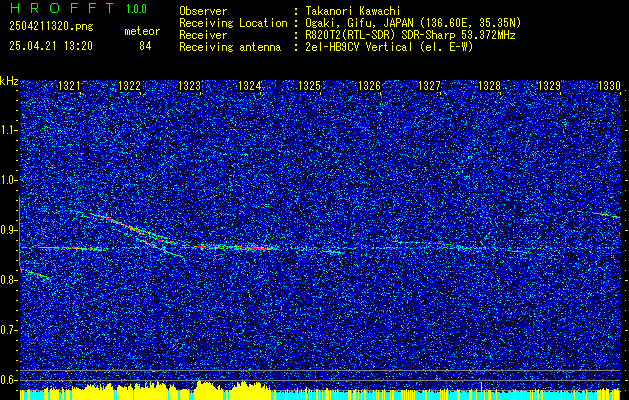
Task: Click the version number 1.0.0
Action: click(136, 9)
